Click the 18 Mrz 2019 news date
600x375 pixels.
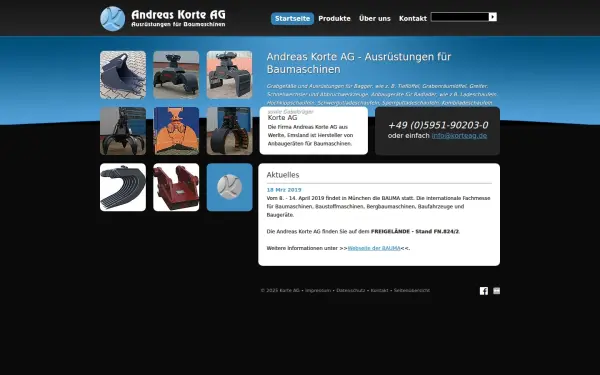coord(284,190)
